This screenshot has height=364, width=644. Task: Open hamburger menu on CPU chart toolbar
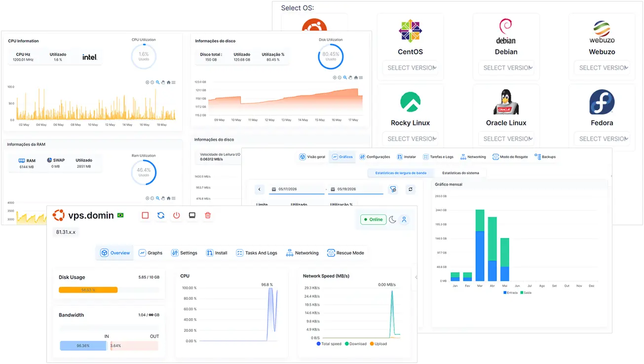[173, 82]
